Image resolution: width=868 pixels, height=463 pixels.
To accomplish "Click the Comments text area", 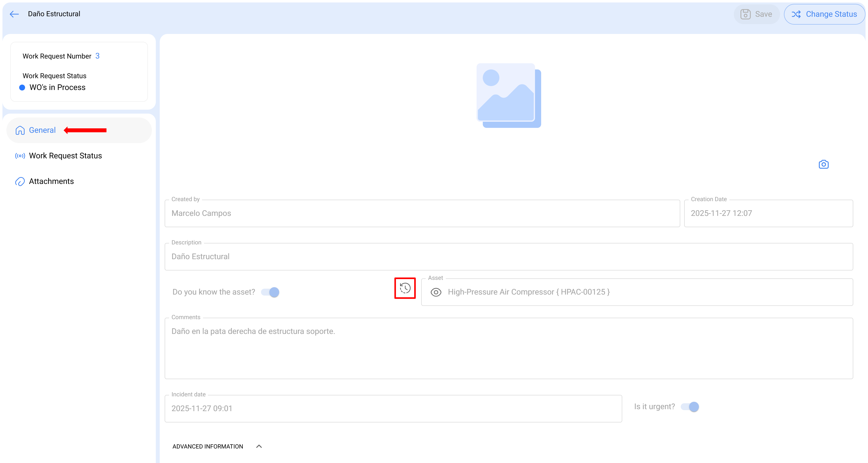I will click(508, 348).
